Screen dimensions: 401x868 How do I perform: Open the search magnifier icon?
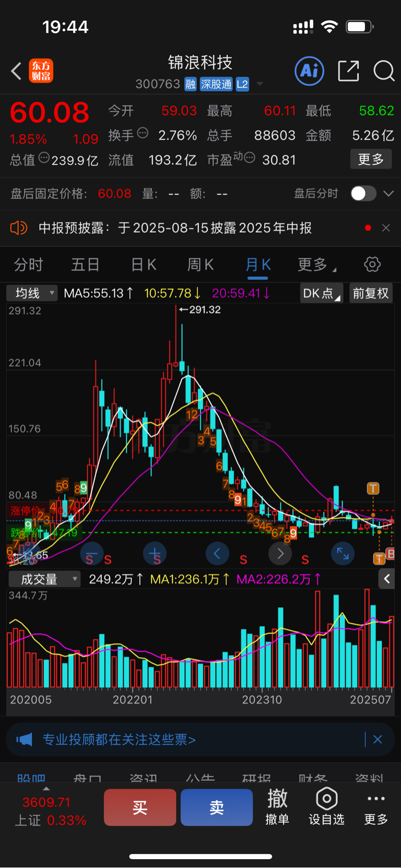[384, 71]
